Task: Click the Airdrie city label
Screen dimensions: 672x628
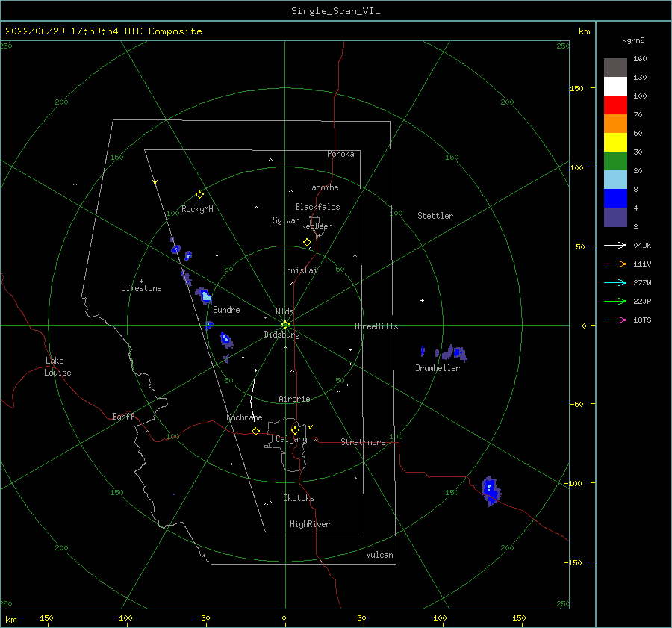Action: coord(294,399)
